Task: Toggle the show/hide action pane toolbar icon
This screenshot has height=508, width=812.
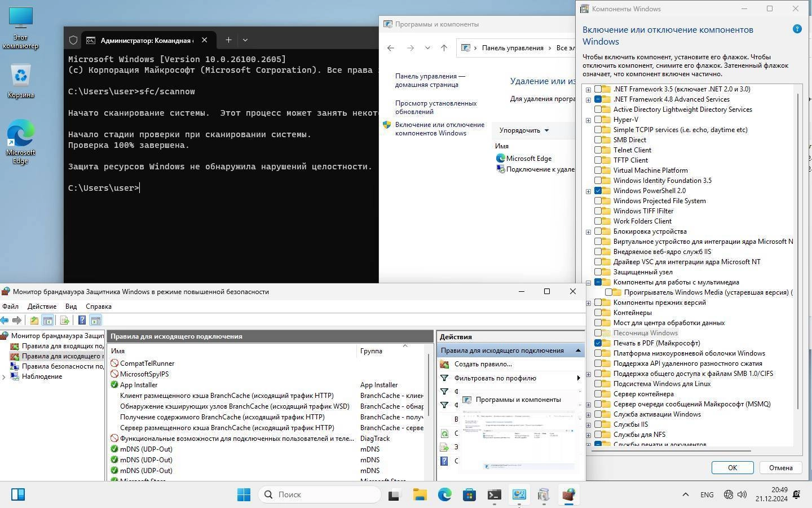Action: [x=96, y=321]
